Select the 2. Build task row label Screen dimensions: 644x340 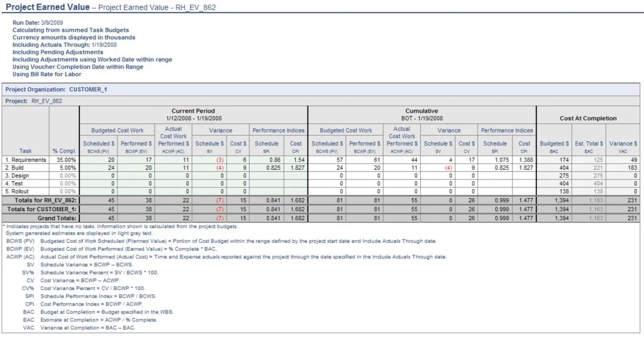click(x=15, y=168)
